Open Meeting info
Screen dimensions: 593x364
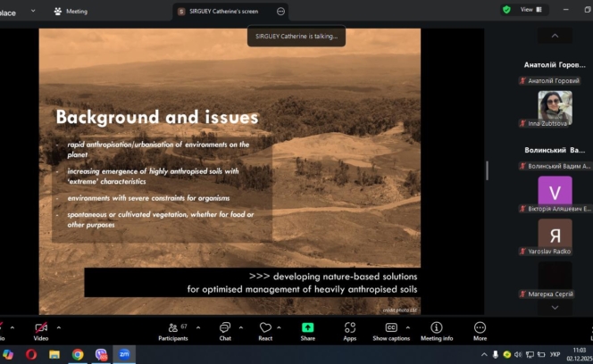tap(437, 330)
